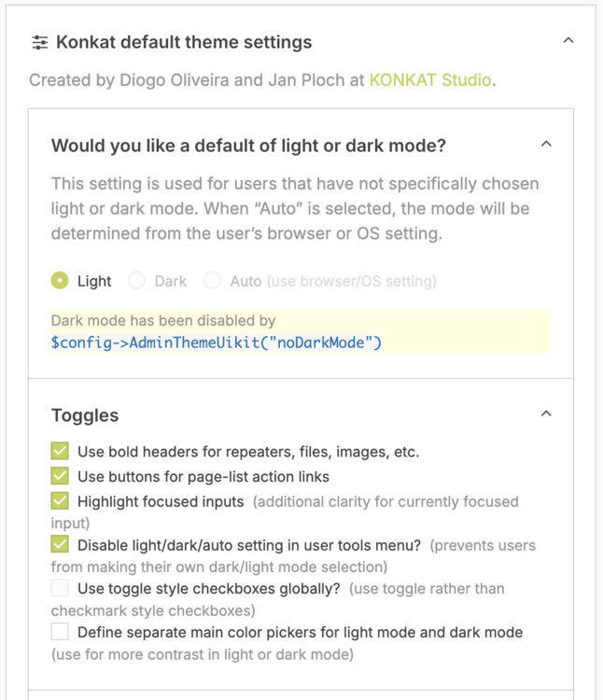This screenshot has width=603, height=700.
Task: Enable "Use toggle style checkboxes globally" checkbox
Action: (x=61, y=588)
